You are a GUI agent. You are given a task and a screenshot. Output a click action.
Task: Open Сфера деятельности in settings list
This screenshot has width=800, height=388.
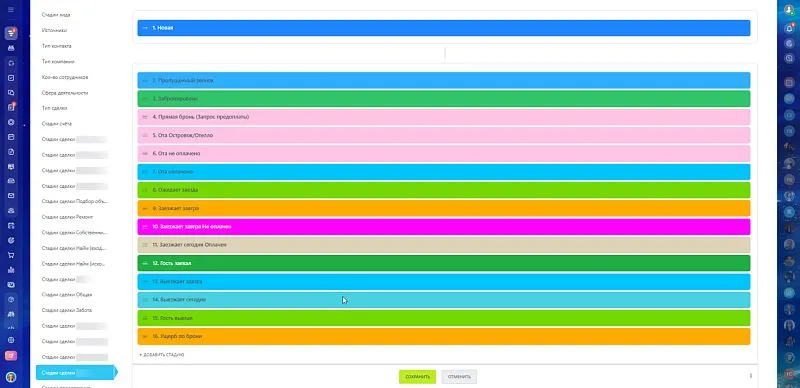click(65, 93)
